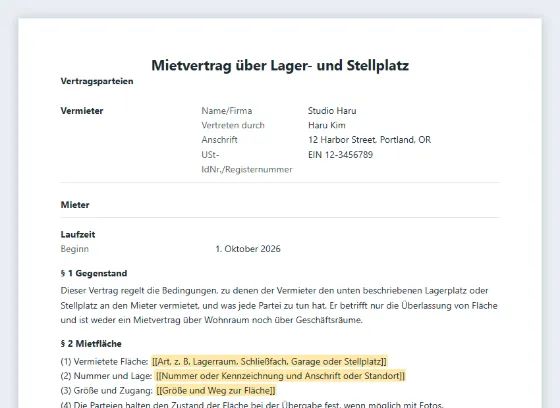Click the 'Laufzeit' heading
Viewport: 560px width, 408px height.
click(78, 234)
